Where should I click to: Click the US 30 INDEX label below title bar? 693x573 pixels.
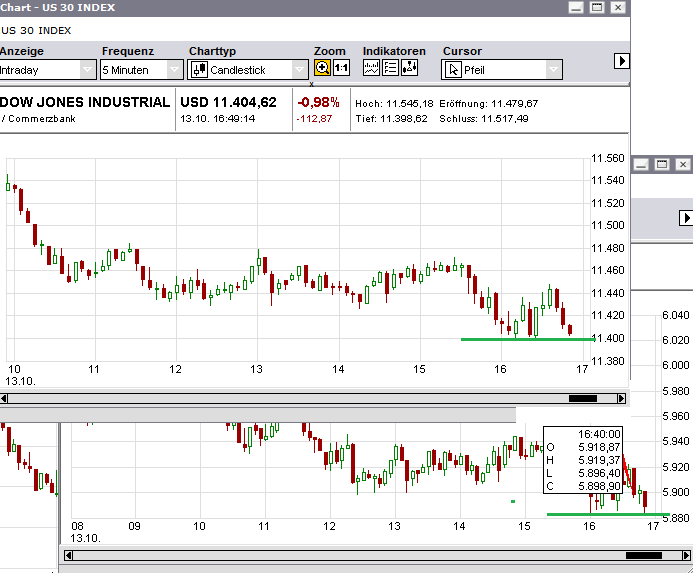(36, 31)
